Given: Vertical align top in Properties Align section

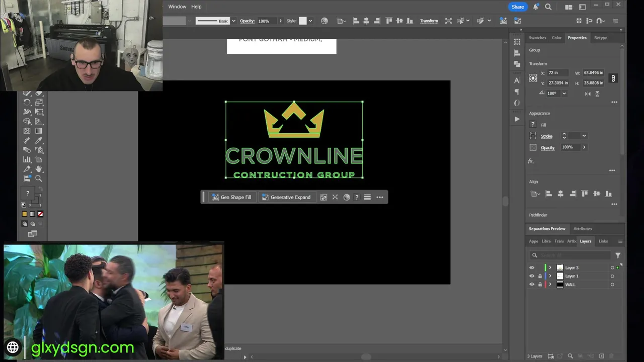Looking at the screenshot, I should 585,194.
